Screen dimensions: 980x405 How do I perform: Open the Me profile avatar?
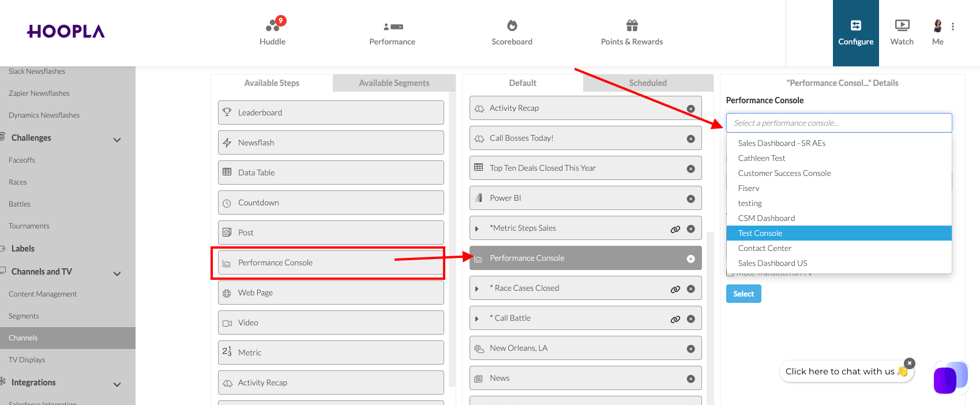click(938, 25)
